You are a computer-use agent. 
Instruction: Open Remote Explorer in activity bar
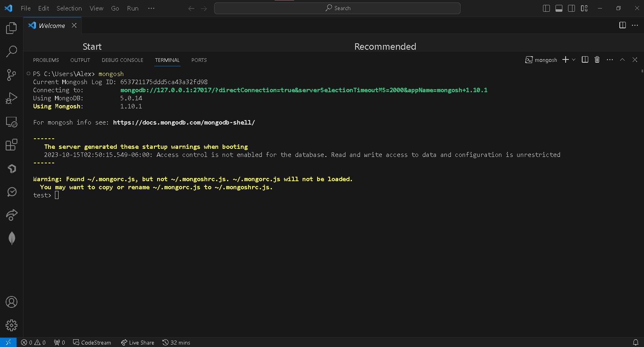pyautogui.click(x=11, y=122)
